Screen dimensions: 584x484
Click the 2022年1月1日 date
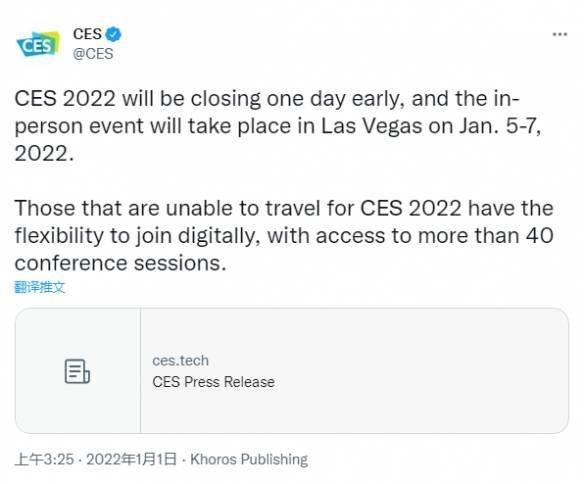click(x=131, y=459)
